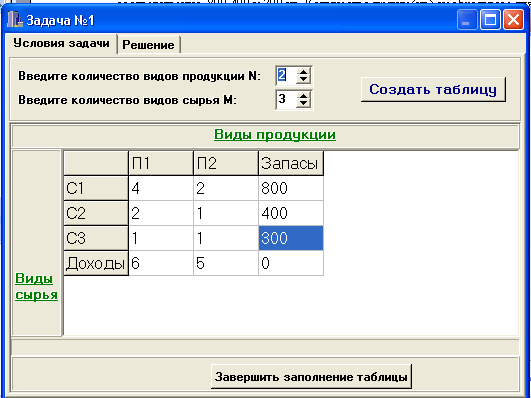The image size is (531, 398).
Task: Select the П2 column header
Action: [226, 163]
